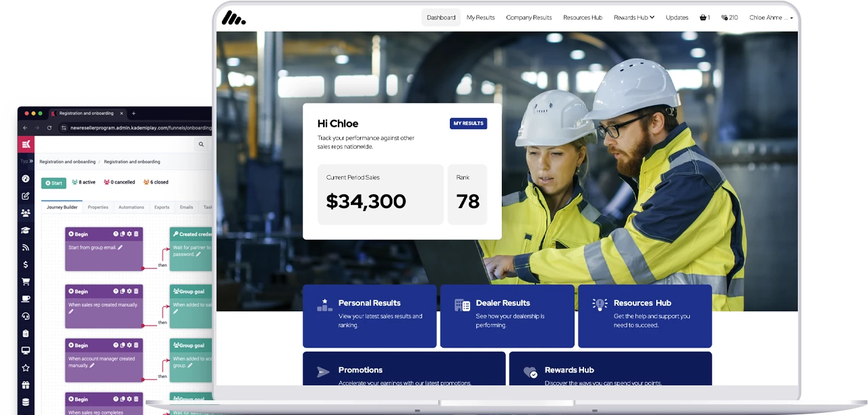This screenshot has height=415, width=868.
Task: Click the Rank 78 value
Action: point(468,201)
